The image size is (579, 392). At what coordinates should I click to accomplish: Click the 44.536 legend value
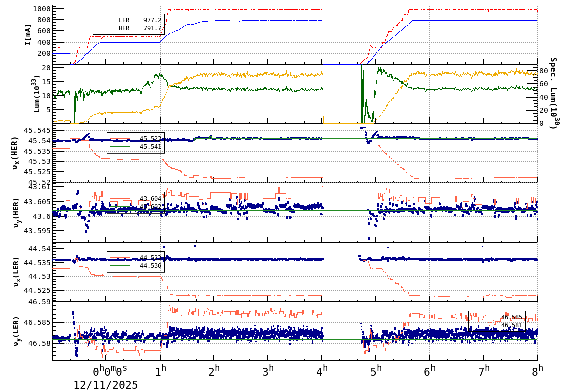coord(151,266)
